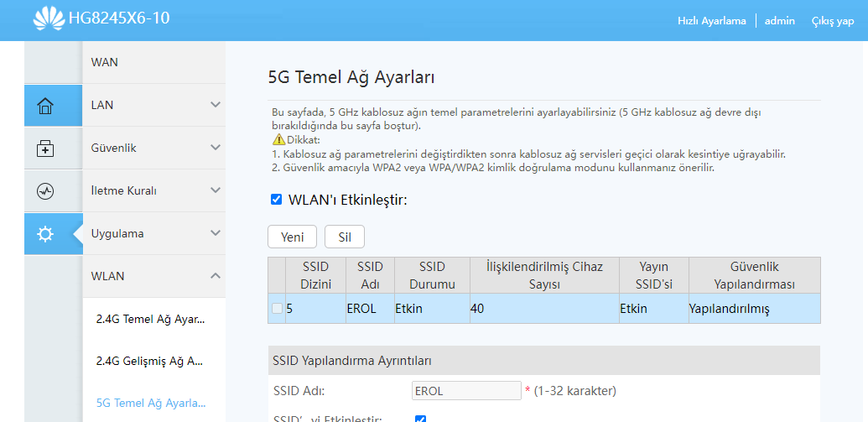Expand the Güvenlik menu chevron
This screenshot has height=422, width=868.
(216, 148)
